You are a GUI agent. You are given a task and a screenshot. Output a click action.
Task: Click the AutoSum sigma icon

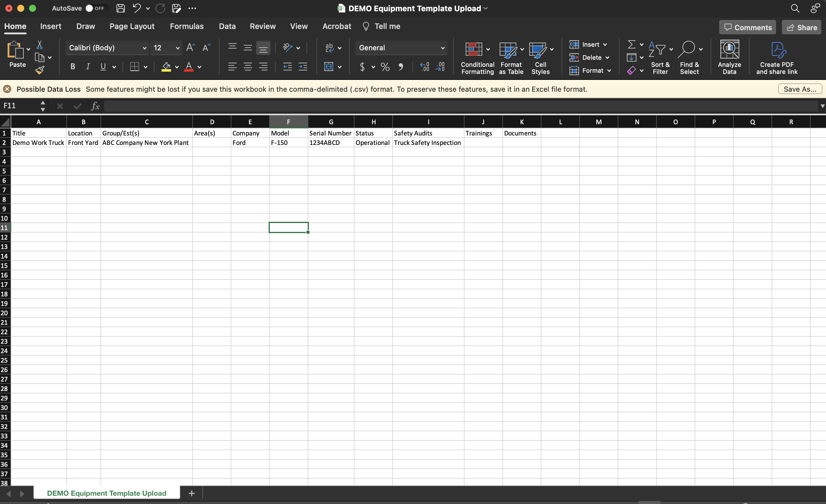pyautogui.click(x=631, y=44)
